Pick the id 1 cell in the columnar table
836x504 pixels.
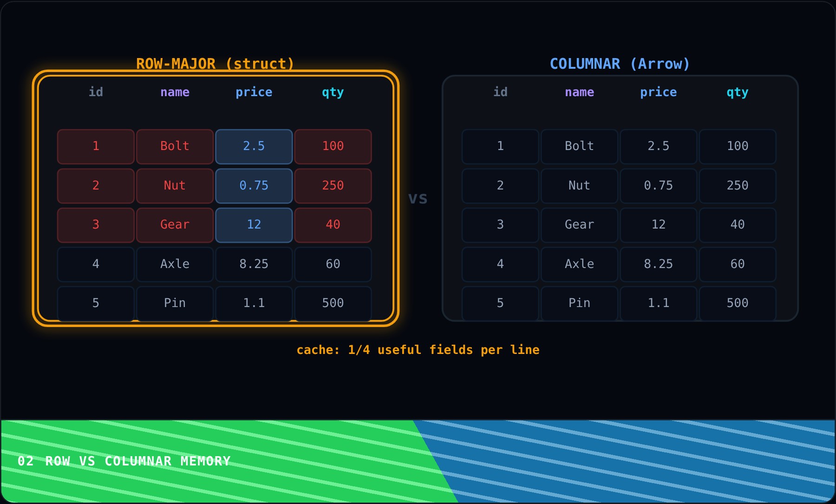click(500, 147)
